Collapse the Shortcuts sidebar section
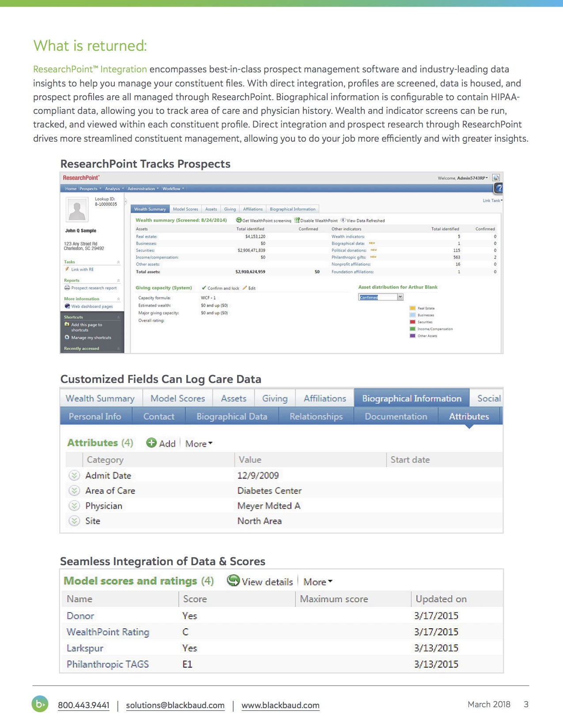Viewport: 563px width, 728px height. pos(118,317)
